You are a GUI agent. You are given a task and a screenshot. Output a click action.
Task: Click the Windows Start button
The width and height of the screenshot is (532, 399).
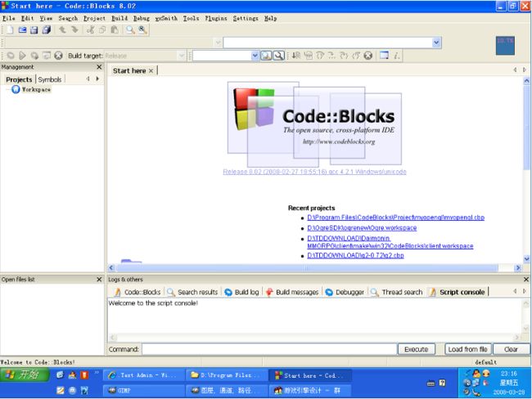(24, 374)
